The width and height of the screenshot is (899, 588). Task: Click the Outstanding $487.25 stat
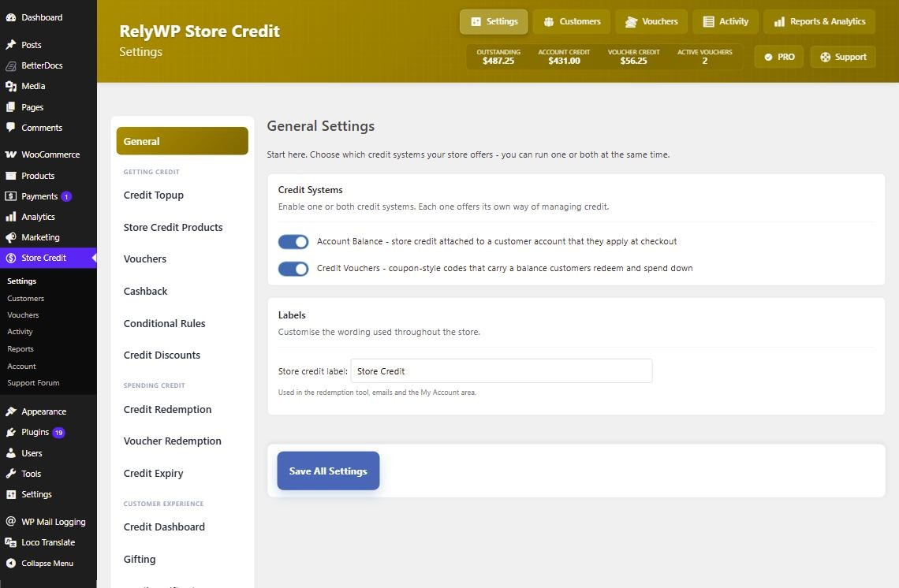(x=498, y=57)
